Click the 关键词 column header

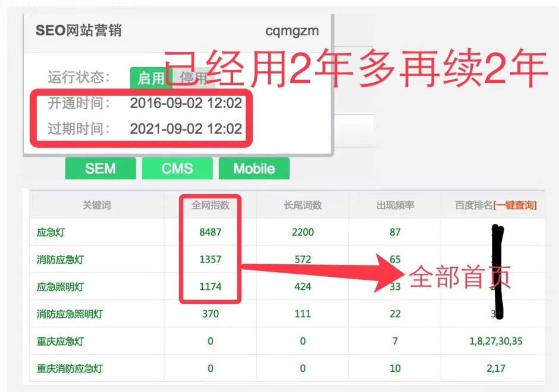pos(96,205)
